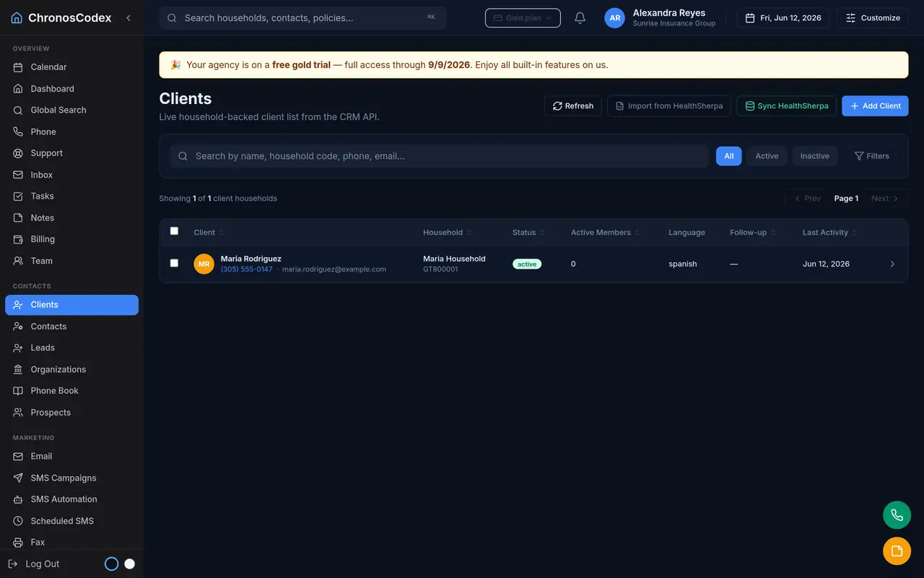Image resolution: width=924 pixels, height=578 pixels.
Task: Show All clients filter tab
Action: tap(729, 156)
